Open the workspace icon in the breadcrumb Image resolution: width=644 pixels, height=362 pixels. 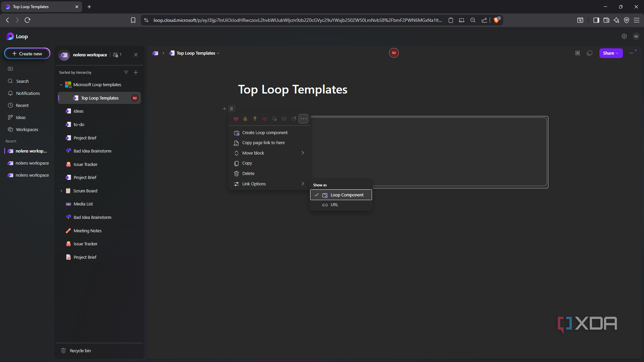tap(155, 53)
